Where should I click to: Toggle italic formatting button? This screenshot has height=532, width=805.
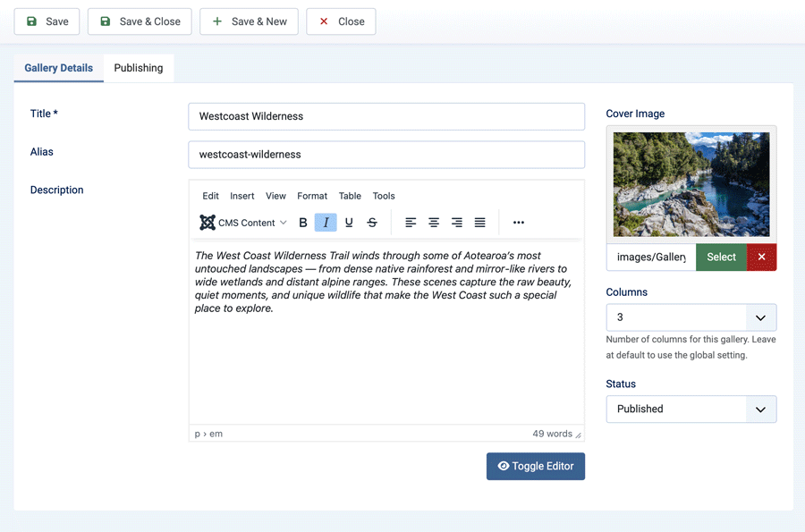(326, 223)
